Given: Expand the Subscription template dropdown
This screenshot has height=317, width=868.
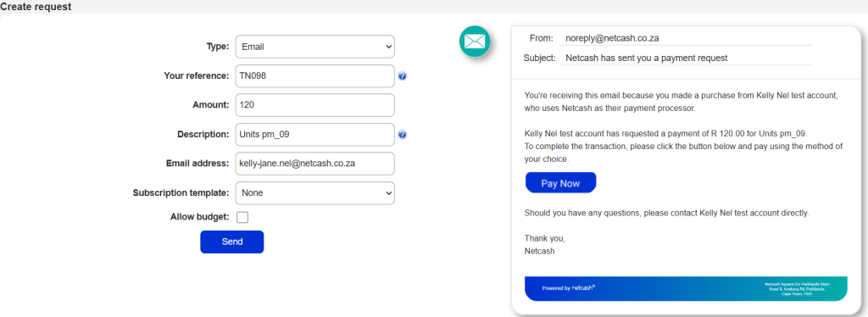Looking at the screenshot, I should (x=315, y=193).
